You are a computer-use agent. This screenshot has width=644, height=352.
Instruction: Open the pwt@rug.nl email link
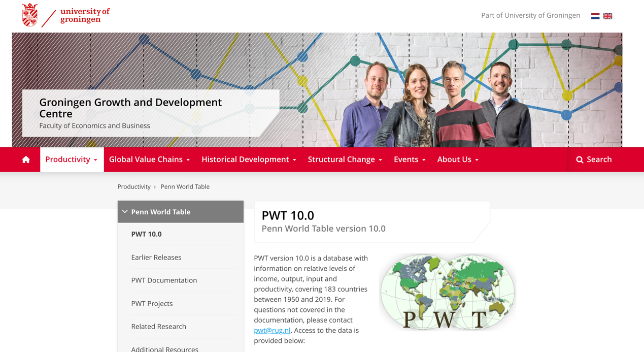click(272, 330)
